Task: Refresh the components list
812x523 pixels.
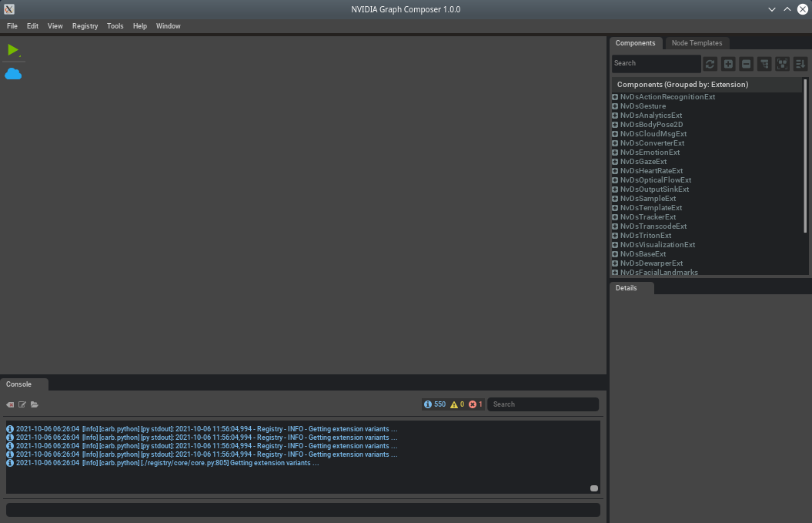Action: coord(710,64)
